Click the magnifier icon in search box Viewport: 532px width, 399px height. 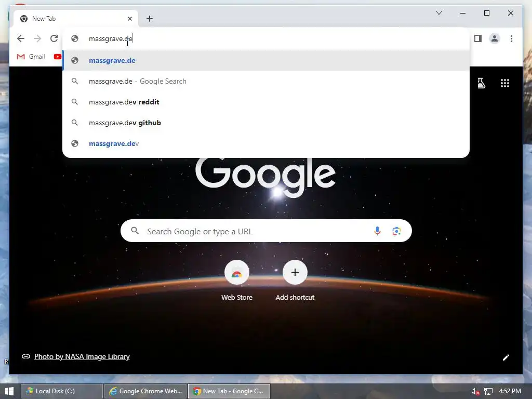[x=135, y=231]
